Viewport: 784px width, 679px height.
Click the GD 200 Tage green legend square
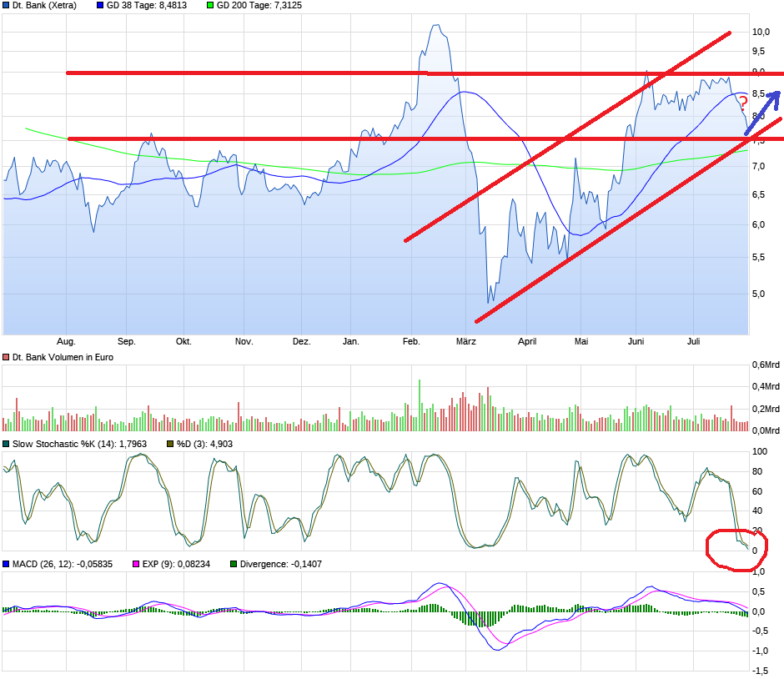tap(210, 6)
